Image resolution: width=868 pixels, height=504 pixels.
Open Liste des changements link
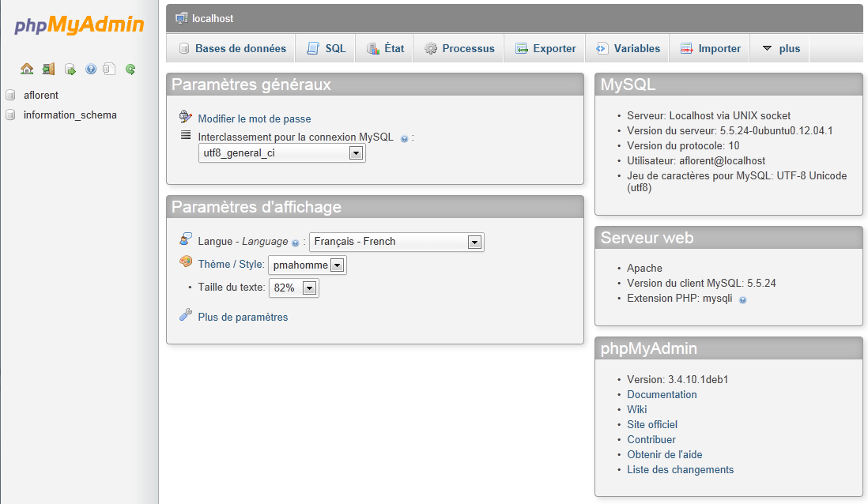pos(681,469)
